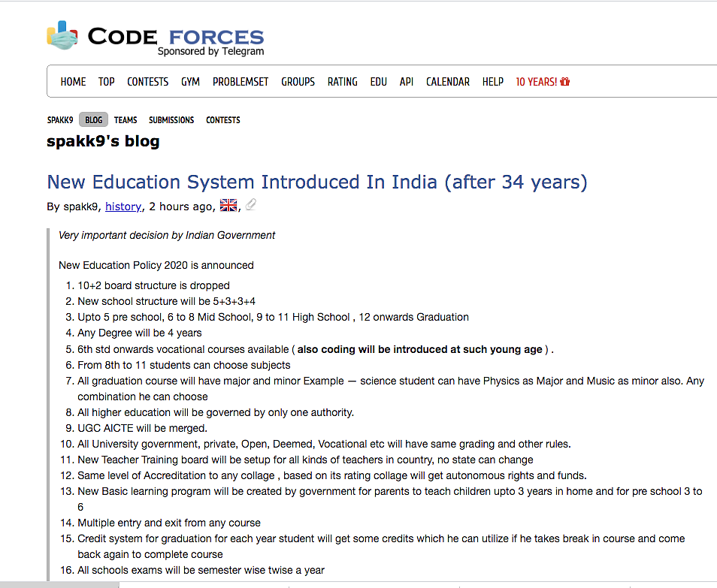Open the HOME menu item

click(x=73, y=82)
